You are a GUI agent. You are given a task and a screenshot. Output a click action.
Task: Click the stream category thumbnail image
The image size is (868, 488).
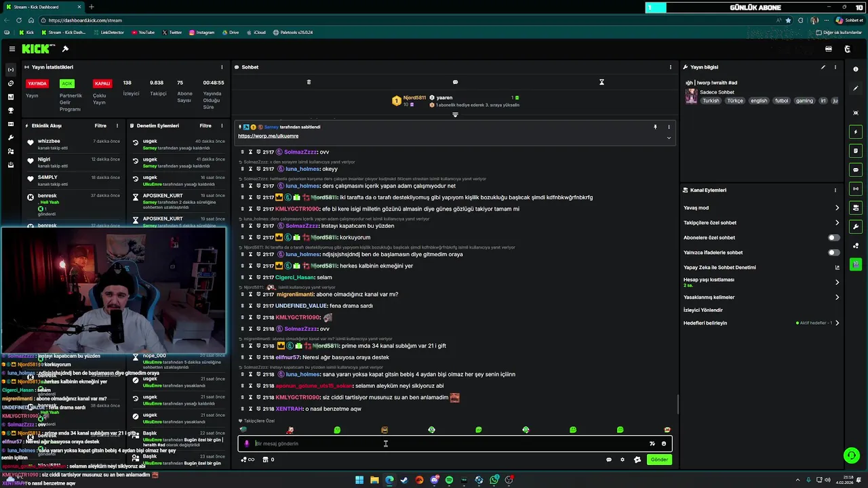(691, 96)
